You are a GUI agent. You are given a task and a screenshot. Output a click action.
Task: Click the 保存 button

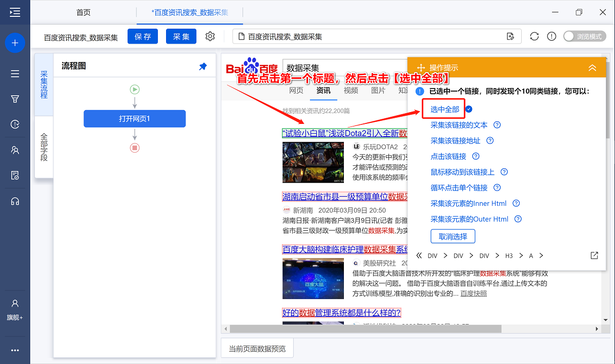(143, 36)
